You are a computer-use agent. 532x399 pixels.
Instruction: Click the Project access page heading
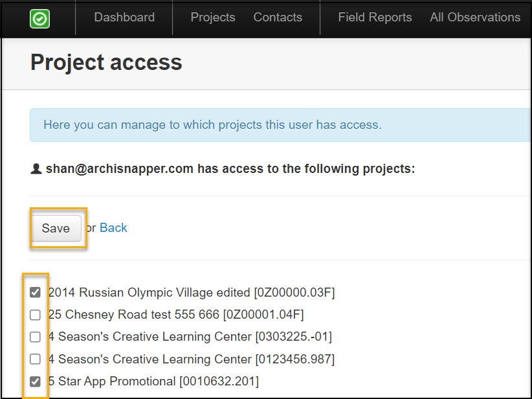point(106,62)
